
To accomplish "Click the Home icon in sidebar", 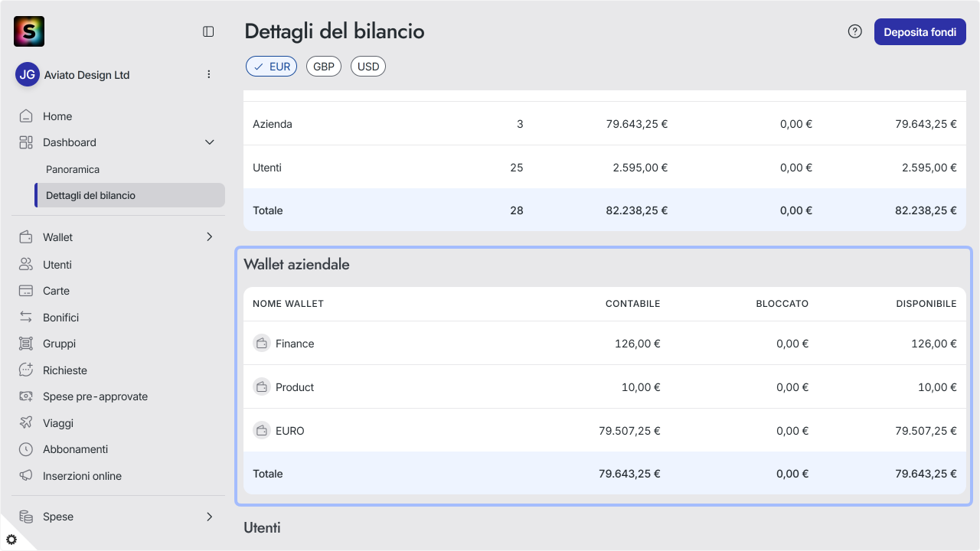I will pos(26,116).
